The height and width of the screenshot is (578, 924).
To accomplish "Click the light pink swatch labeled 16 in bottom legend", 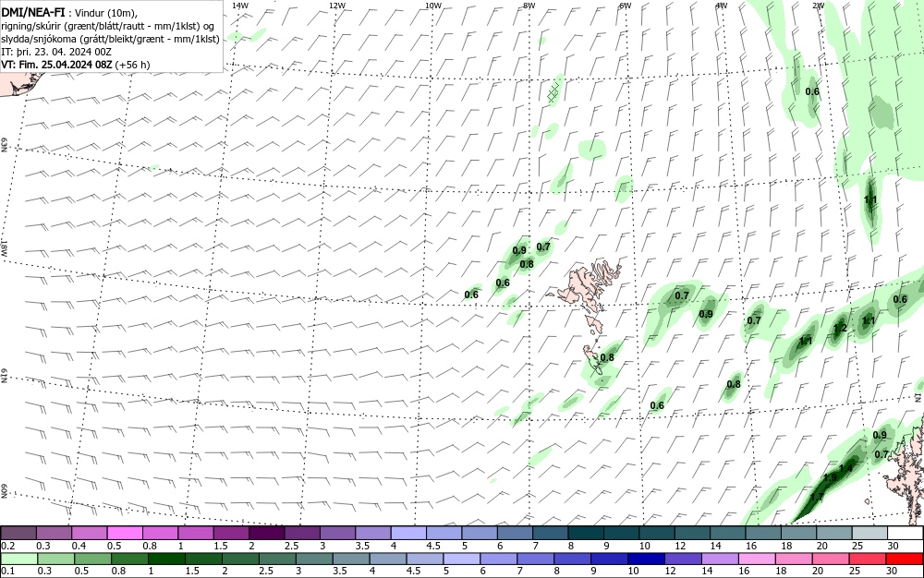I will click(757, 559).
